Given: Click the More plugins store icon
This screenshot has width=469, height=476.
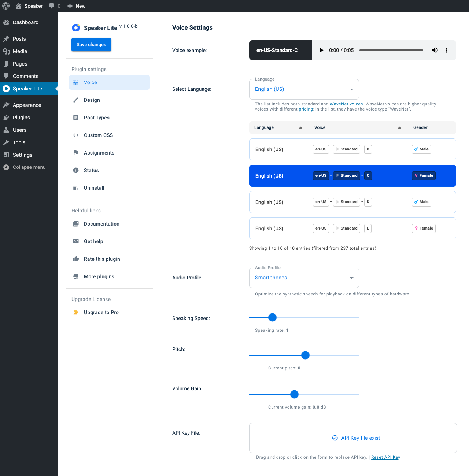Looking at the screenshot, I should click(76, 276).
